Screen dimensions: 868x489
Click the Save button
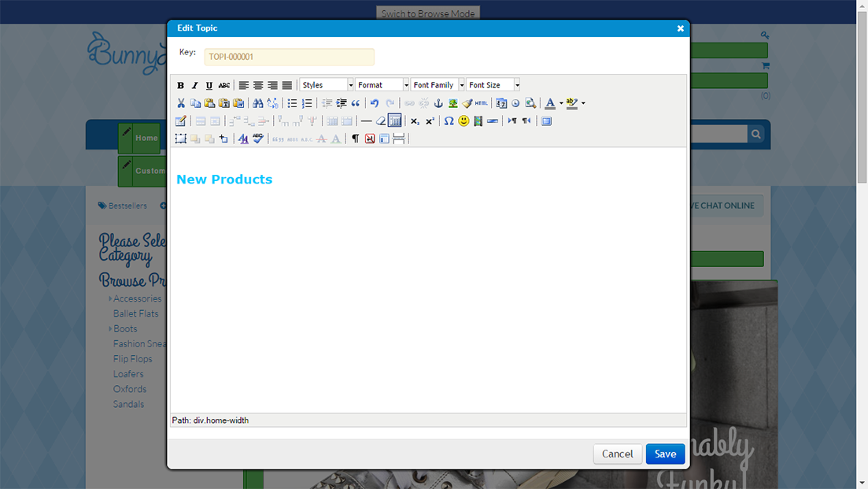(x=665, y=454)
